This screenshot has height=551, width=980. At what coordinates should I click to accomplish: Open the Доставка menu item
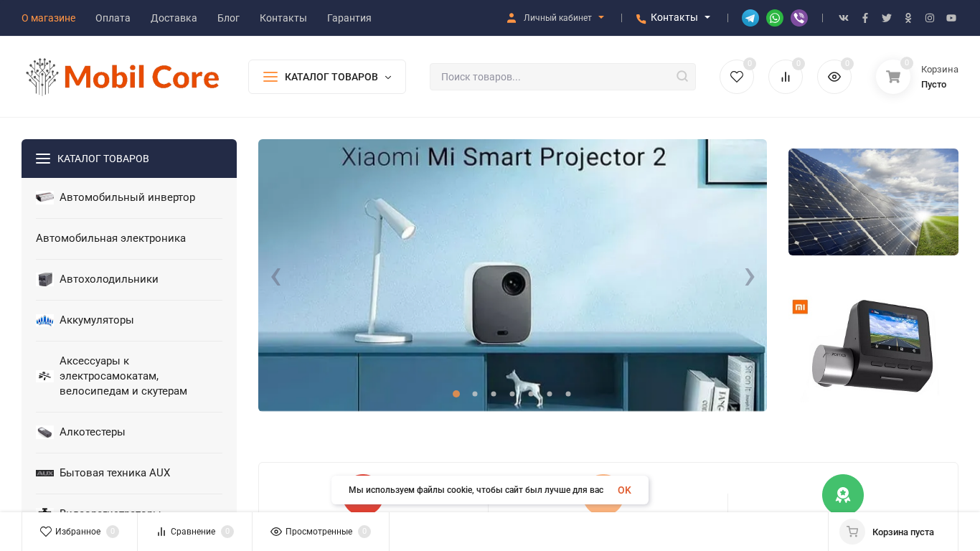[174, 18]
